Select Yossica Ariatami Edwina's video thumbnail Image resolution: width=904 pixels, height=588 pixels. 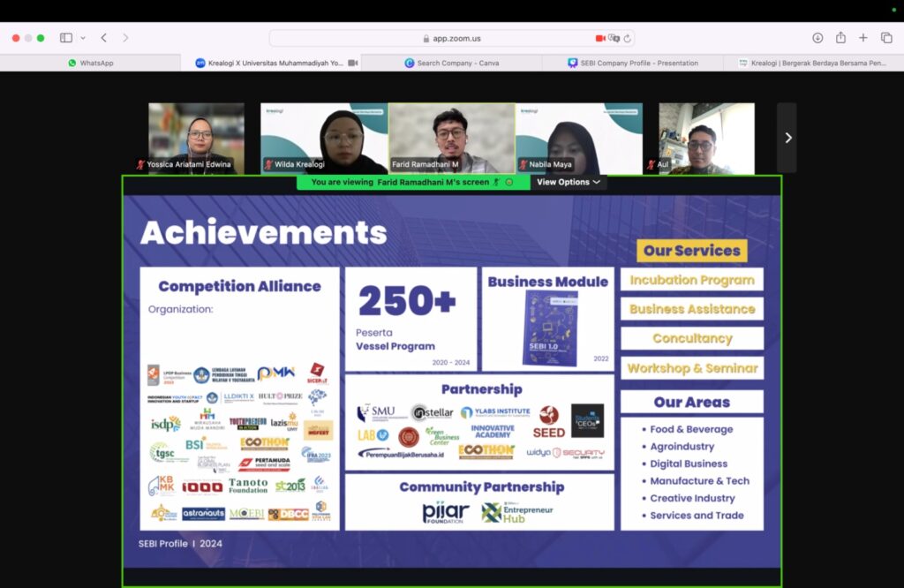(197, 139)
